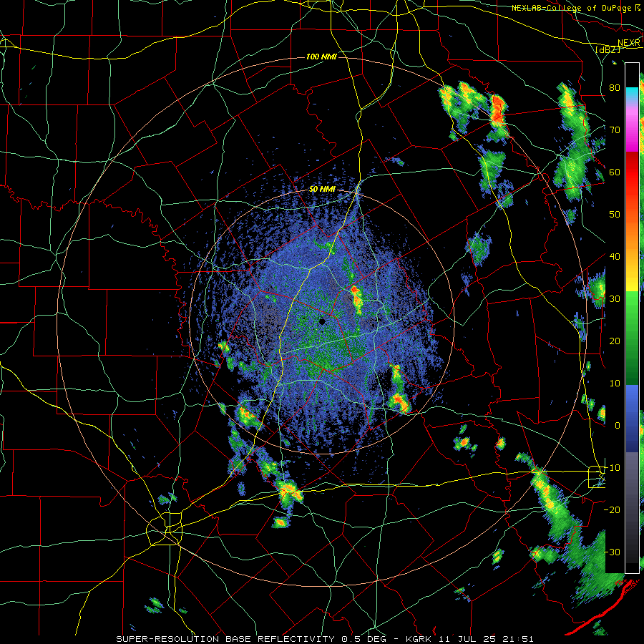Click the [dBZ] units label
Image resolution: width=644 pixels, height=644 pixels.
pyautogui.click(x=608, y=49)
